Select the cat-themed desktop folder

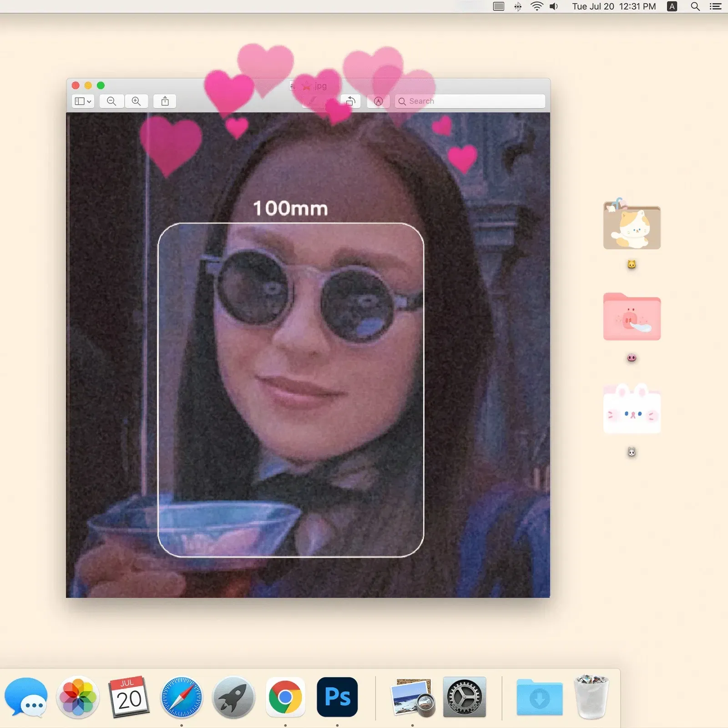[x=632, y=226]
